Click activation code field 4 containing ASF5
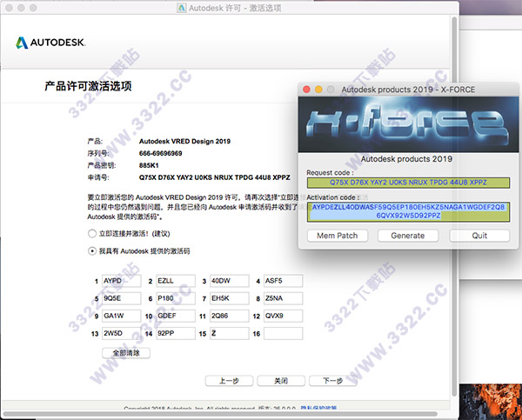The image size is (522, 420). click(x=284, y=281)
